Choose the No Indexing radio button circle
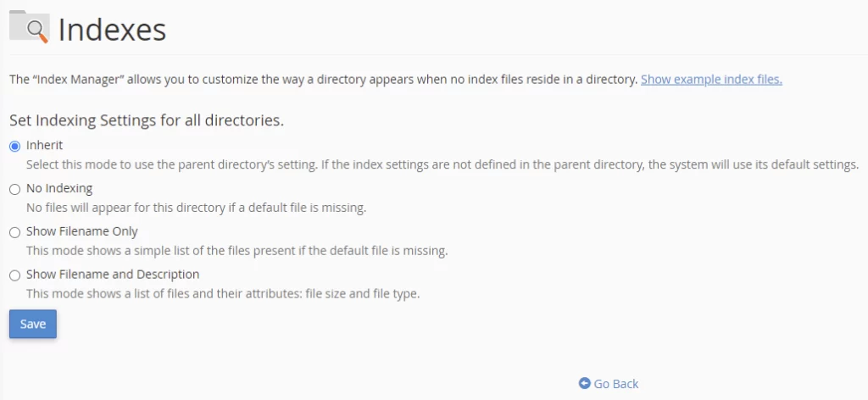Screen dimensions: 868x400 click(x=14, y=189)
